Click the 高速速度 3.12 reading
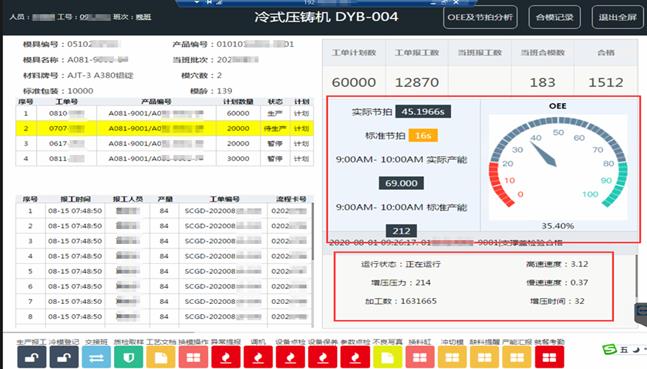Image resolution: width=647 pixels, height=369 pixels. (x=557, y=264)
